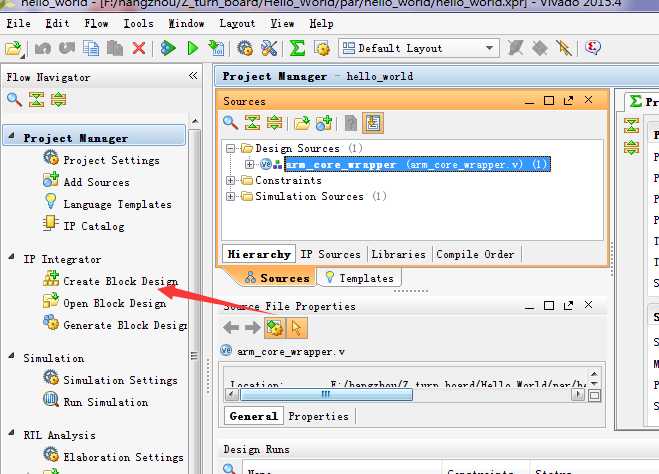Click Create Block Design
Viewport: 659px width, 474px height.
tap(111, 281)
